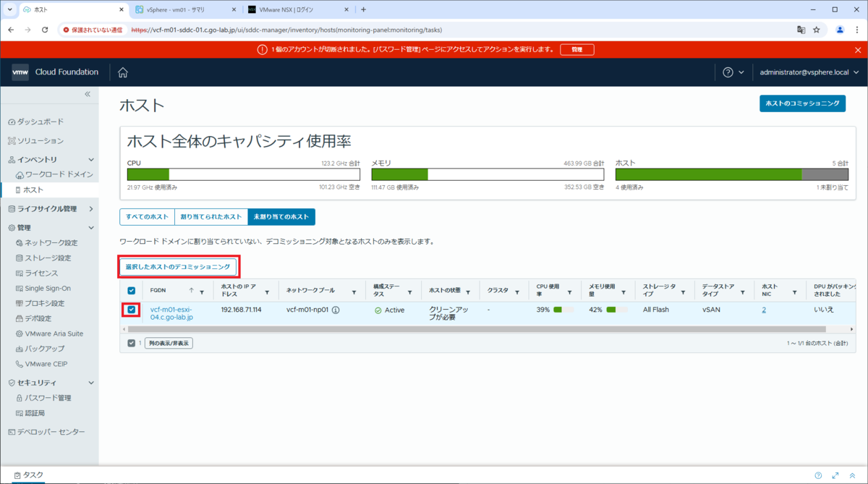This screenshot has height=484, width=868.
Task: Filter the データストア タイプ column
Action: click(x=744, y=292)
